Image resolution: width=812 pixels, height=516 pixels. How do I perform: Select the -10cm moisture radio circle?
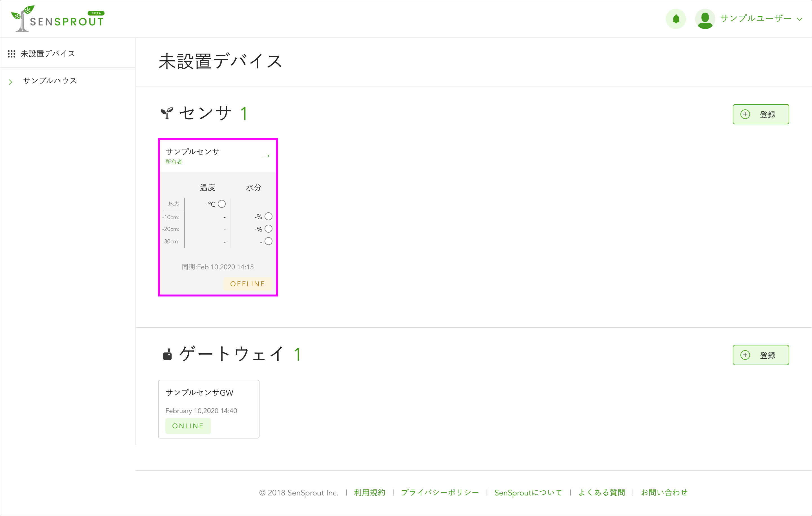pyautogui.click(x=268, y=216)
